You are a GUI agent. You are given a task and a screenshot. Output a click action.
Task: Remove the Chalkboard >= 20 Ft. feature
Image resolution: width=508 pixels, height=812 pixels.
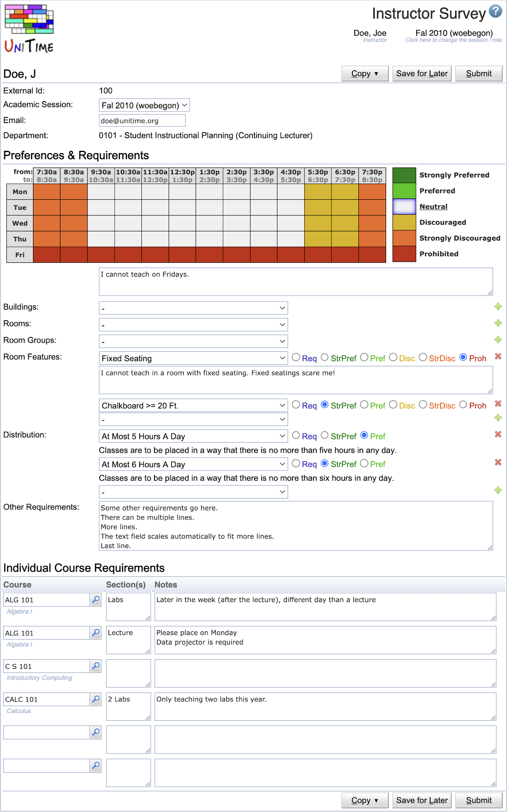(498, 404)
